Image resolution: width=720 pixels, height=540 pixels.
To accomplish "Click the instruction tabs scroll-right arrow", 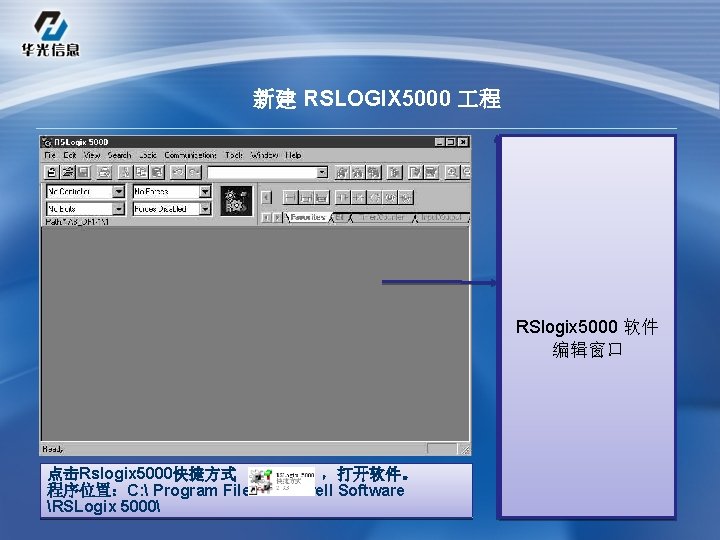I will (x=277, y=218).
